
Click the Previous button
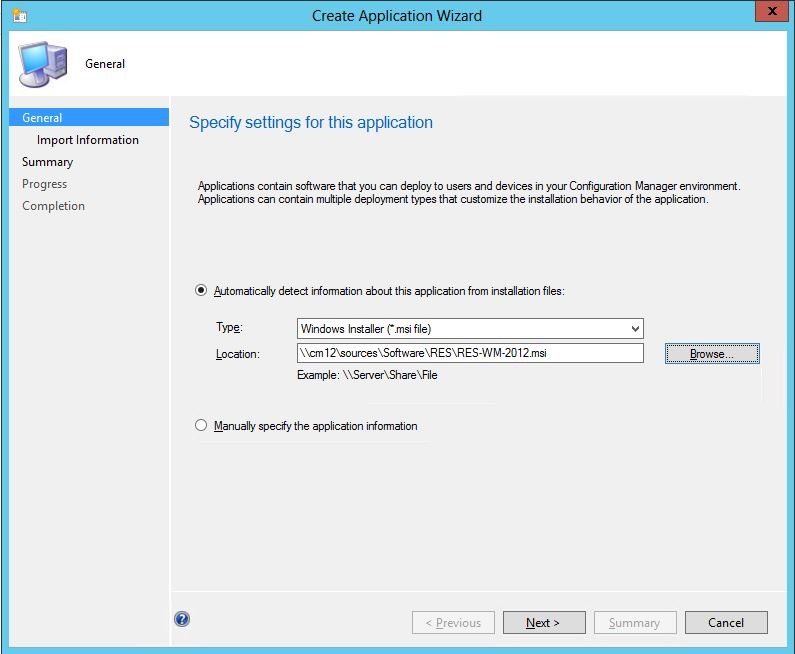(x=453, y=623)
